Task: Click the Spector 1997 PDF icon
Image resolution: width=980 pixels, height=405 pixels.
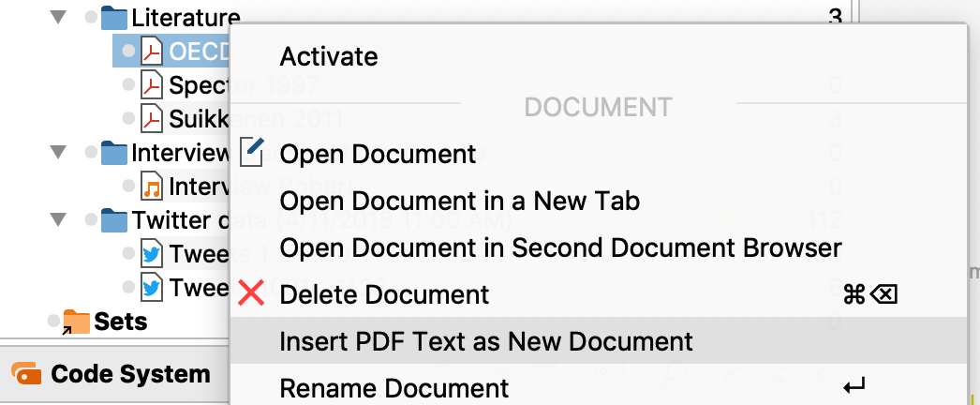Action: pyautogui.click(x=152, y=84)
